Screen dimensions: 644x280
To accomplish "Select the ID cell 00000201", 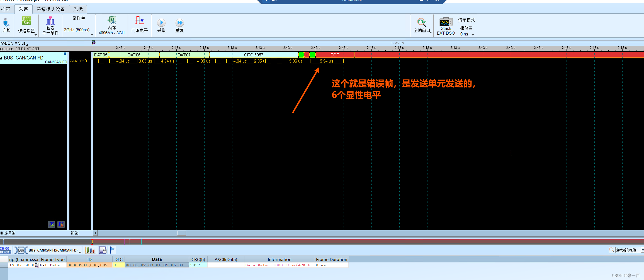I will [89, 265].
